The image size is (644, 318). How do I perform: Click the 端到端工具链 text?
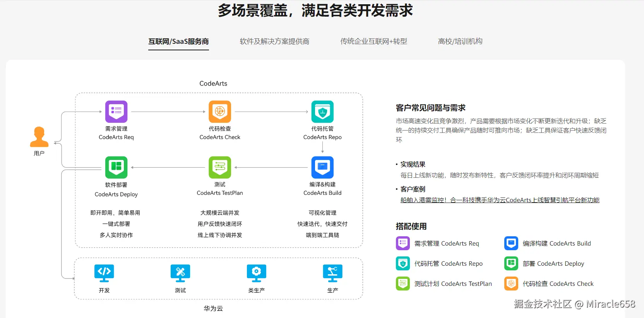[x=322, y=235]
